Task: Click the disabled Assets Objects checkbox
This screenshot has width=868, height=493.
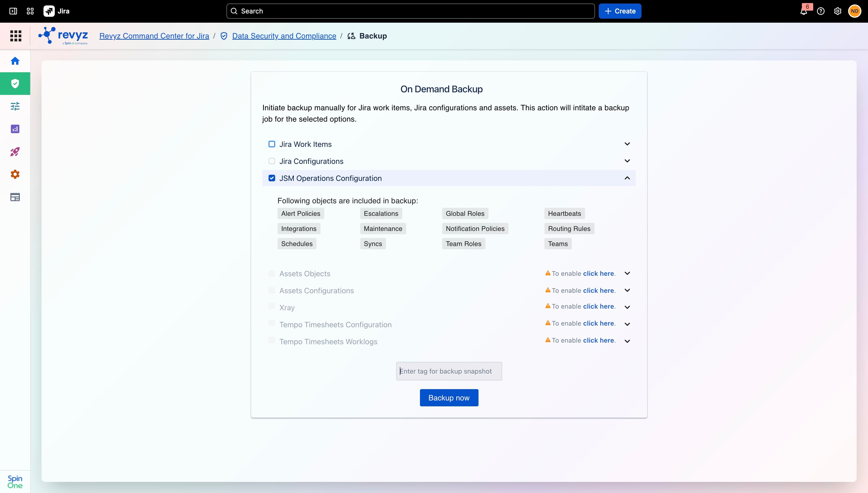Action: tap(272, 273)
